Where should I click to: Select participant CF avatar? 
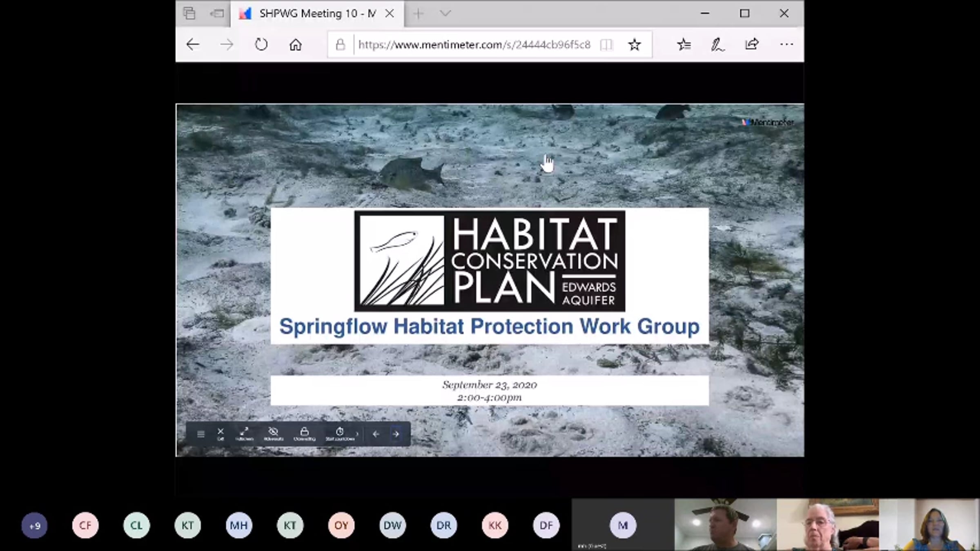click(x=85, y=525)
